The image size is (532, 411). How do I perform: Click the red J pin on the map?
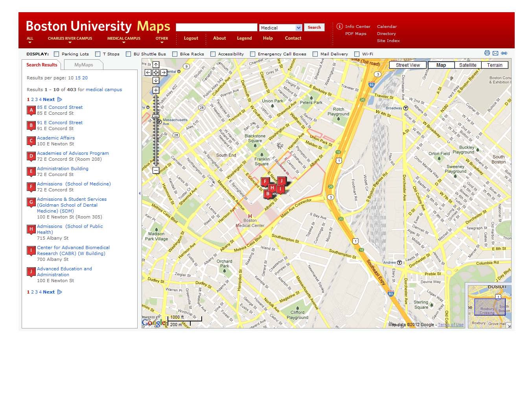(x=282, y=181)
